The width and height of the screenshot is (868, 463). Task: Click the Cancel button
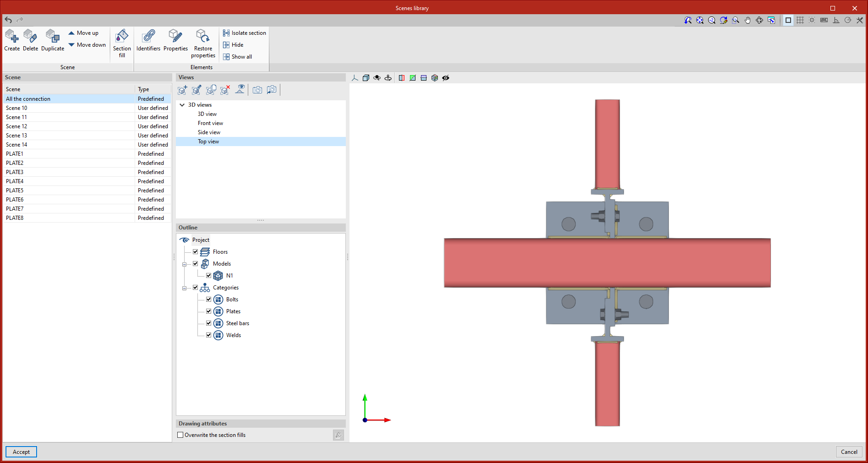(849, 452)
